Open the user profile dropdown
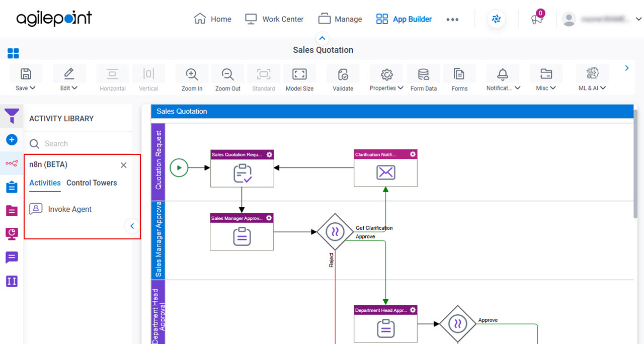 pyautogui.click(x=603, y=19)
